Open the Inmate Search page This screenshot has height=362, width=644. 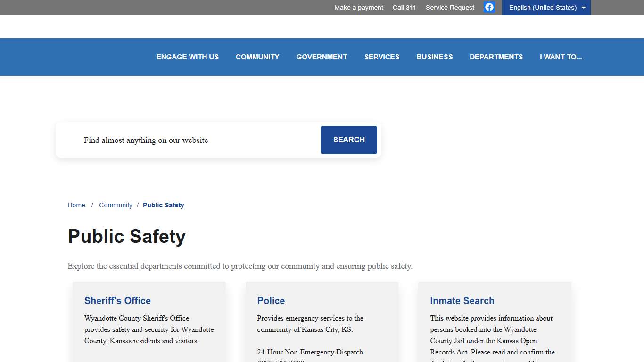pyautogui.click(x=462, y=301)
